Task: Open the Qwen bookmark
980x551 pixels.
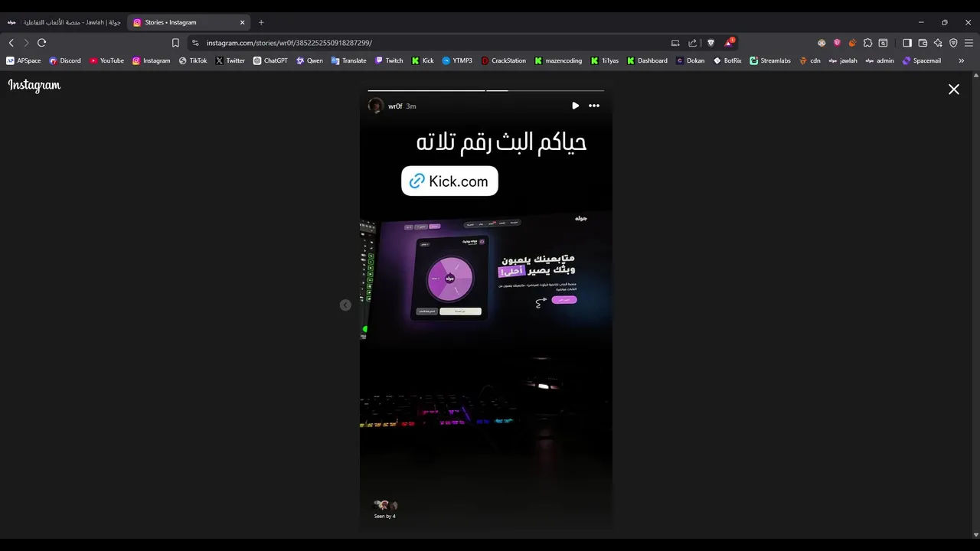Action: point(310,60)
